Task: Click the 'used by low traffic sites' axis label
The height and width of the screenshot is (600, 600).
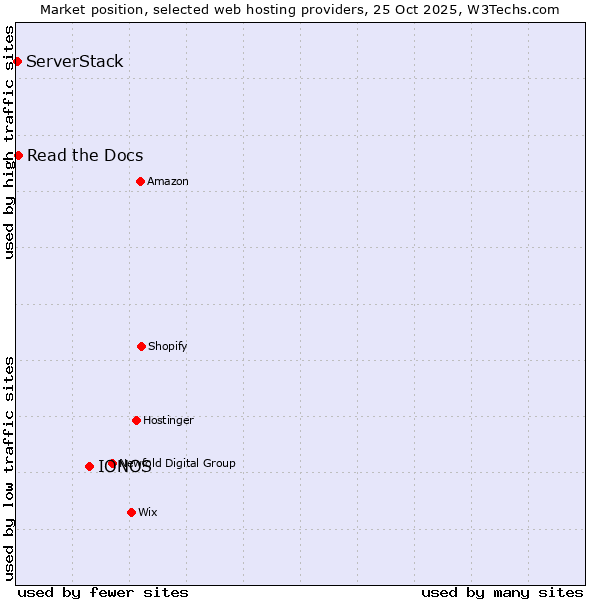Action: (9, 467)
